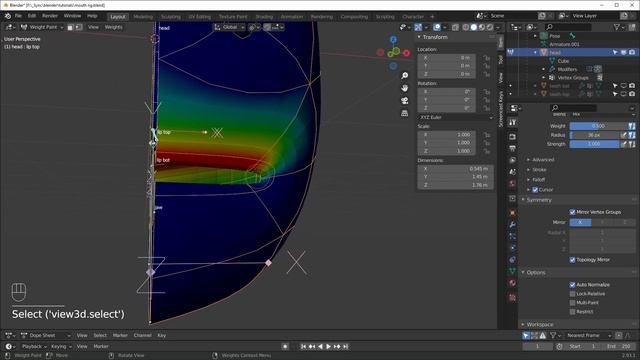Click the pan hand icon in viewport
640x360 pixels.
404,88
